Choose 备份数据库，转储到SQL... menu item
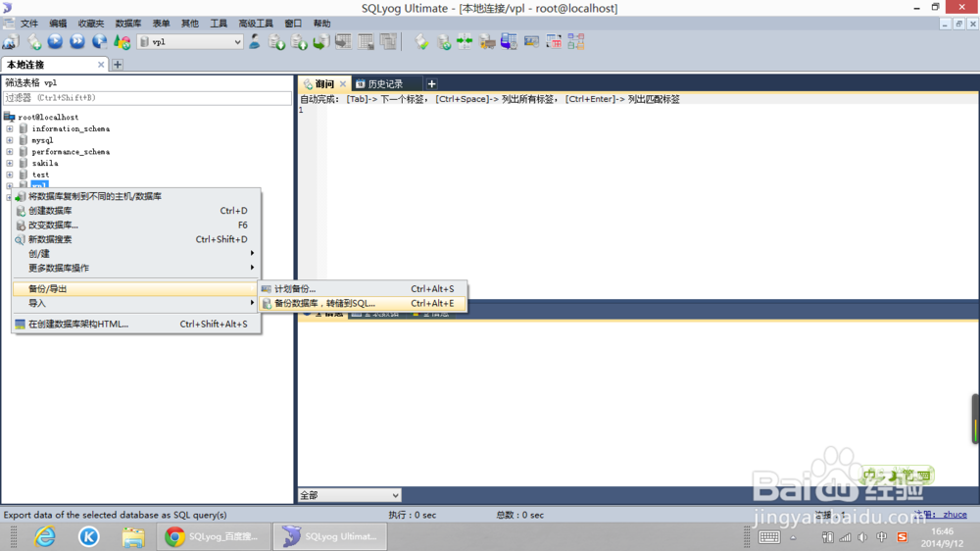 [363, 303]
